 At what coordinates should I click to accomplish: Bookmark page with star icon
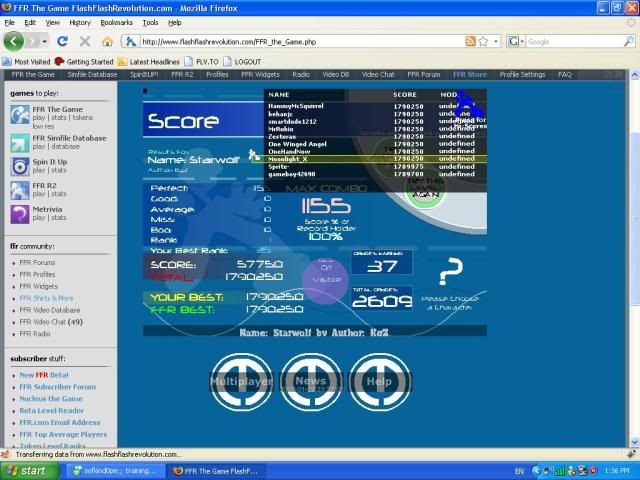(483, 42)
